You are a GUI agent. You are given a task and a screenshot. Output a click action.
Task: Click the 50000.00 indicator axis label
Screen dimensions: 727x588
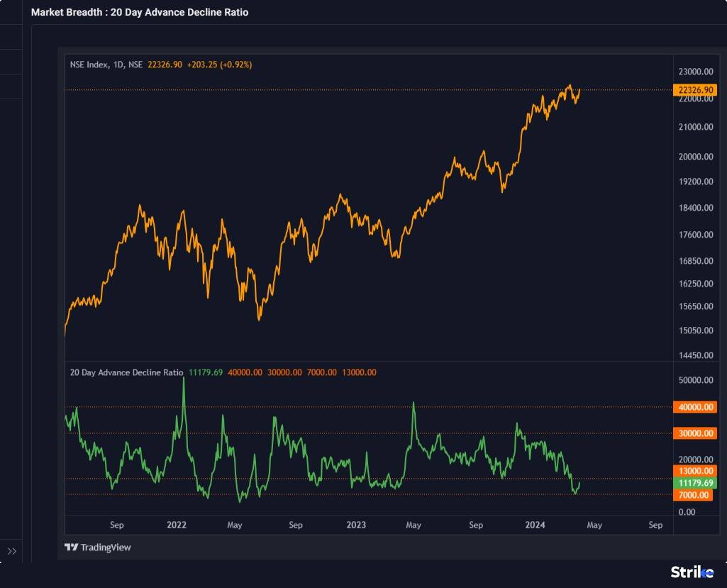pyautogui.click(x=696, y=380)
